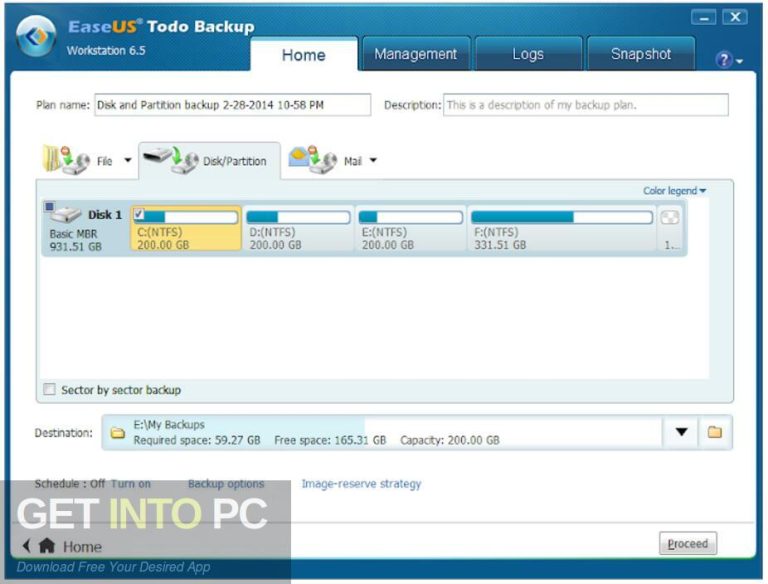The image size is (768, 584).
Task: Open the Backup options link
Action: [x=226, y=484]
